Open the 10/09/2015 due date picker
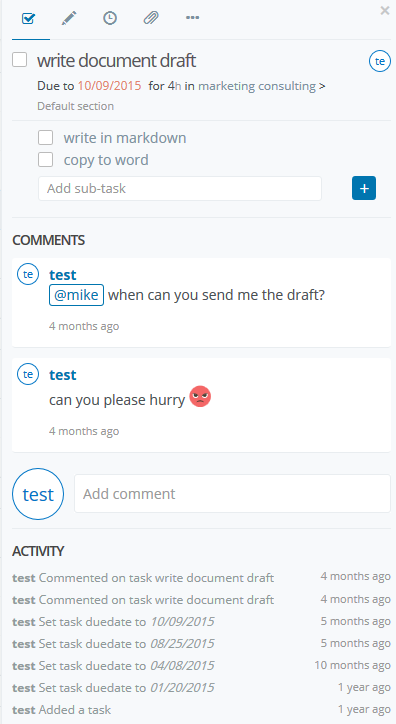The image size is (396, 724). click(109, 86)
